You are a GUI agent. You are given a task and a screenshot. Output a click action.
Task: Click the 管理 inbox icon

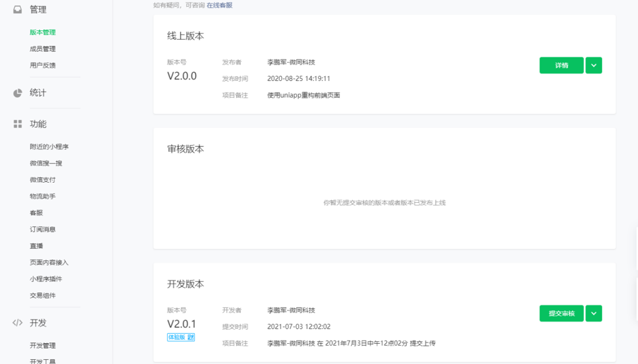click(18, 9)
